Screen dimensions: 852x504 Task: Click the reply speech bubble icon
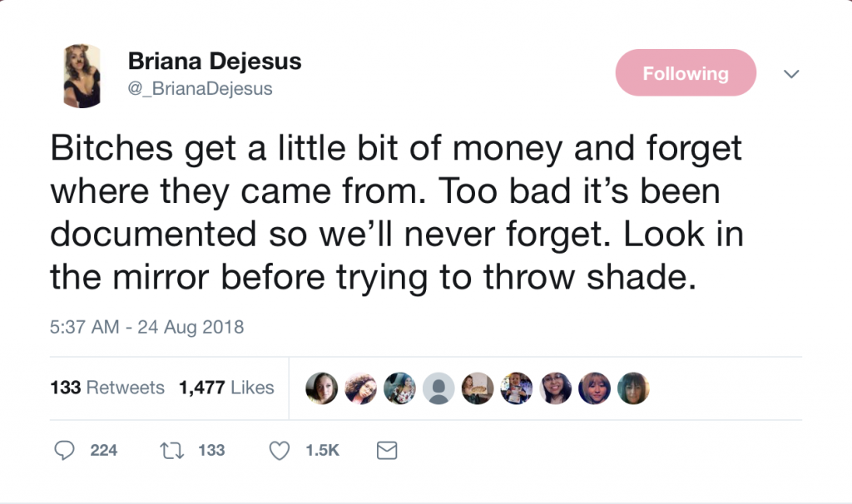coord(64,450)
